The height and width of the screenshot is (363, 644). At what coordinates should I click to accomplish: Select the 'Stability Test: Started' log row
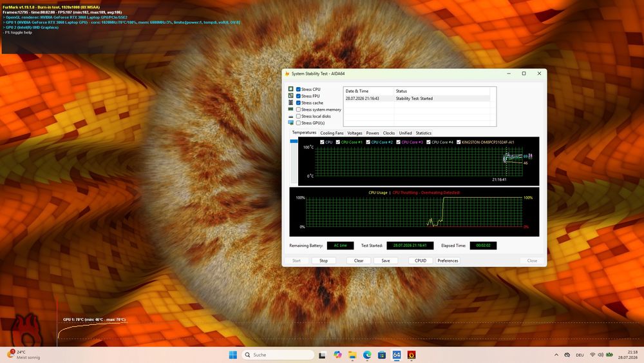click(417, 98)
